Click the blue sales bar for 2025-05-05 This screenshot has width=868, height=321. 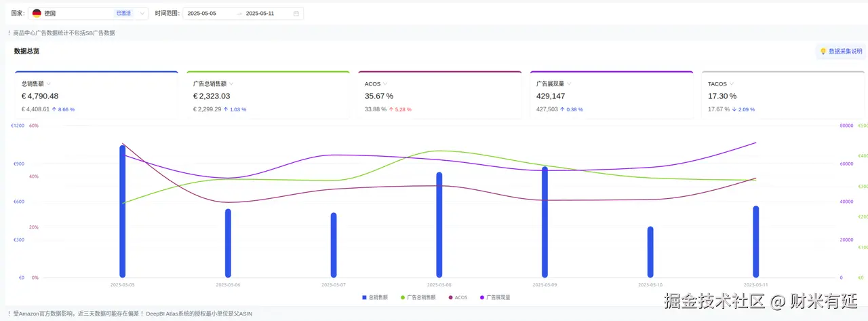click(x=123, y=211)
